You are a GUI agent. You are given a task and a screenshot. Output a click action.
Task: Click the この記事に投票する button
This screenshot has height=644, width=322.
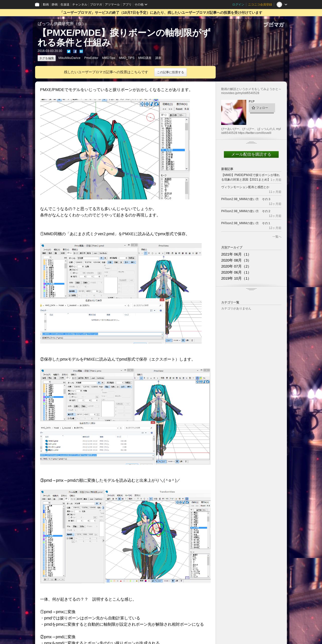[x=171, y=72]
